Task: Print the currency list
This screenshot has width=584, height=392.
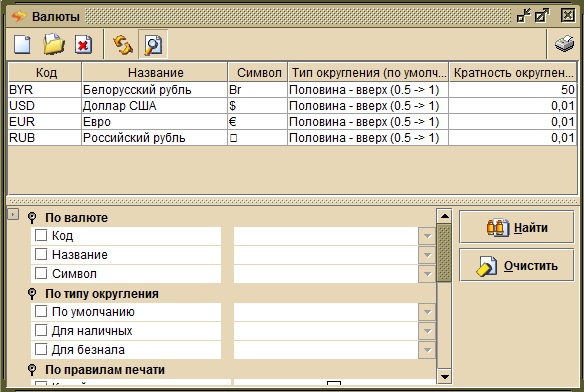Action: [x=564, y=44]
